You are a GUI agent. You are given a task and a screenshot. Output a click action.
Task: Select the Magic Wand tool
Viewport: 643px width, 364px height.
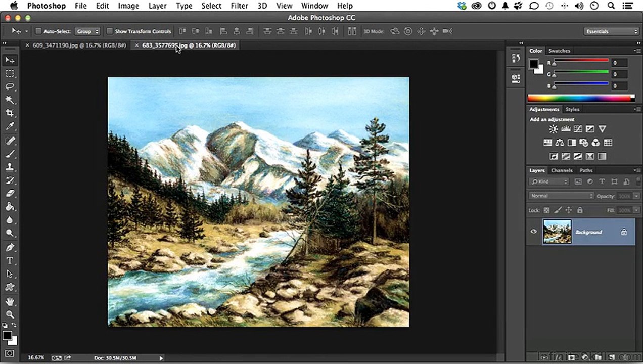[x=10, y=100]
